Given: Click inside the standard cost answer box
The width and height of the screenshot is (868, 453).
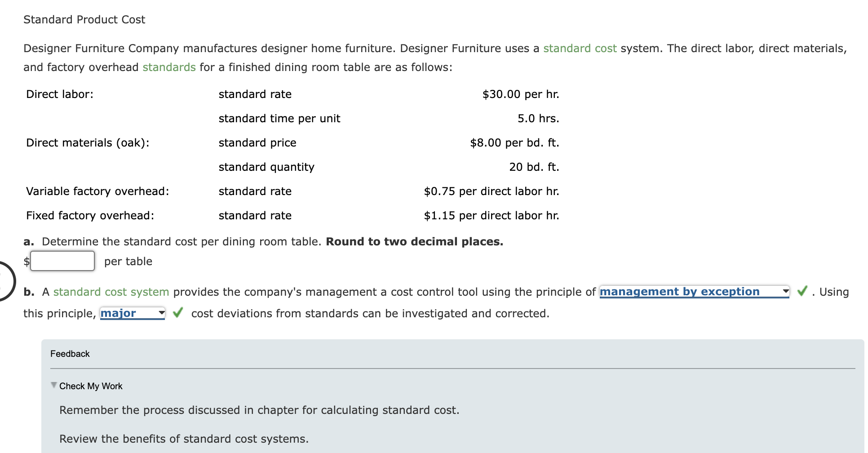Looking at the screenshot, I should (62, 261).
